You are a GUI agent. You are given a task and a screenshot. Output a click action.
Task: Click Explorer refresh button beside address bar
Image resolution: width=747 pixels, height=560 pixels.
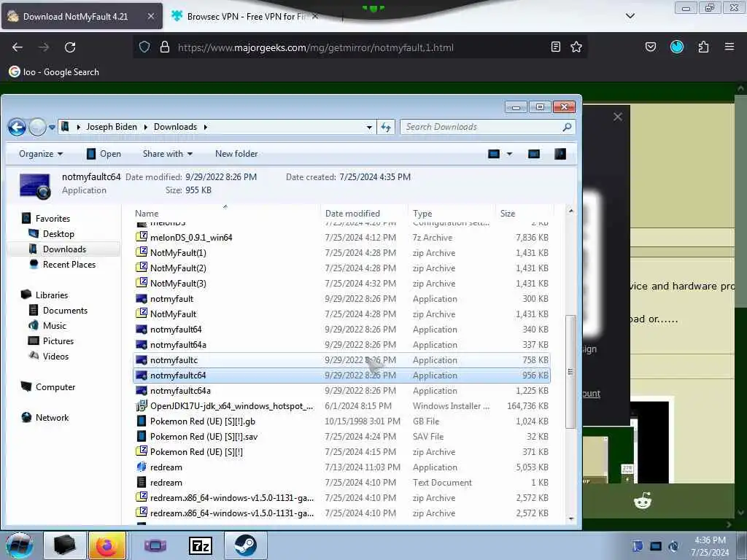[386, 127]
